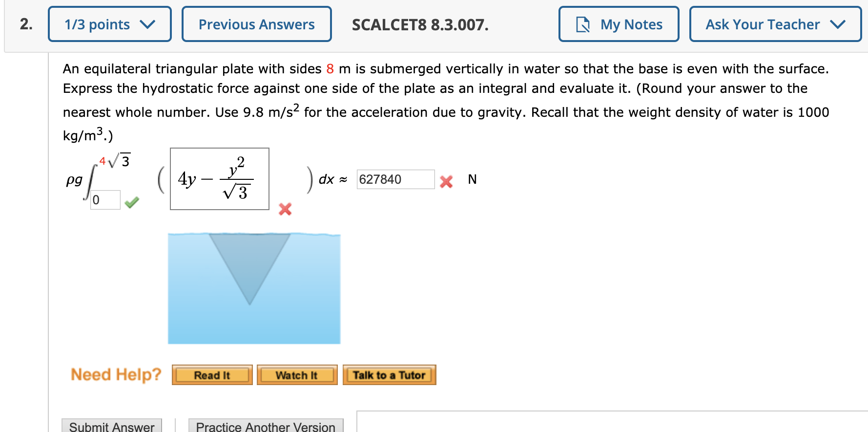Click the Talk to a Tutor icon button

click(389, 375)
